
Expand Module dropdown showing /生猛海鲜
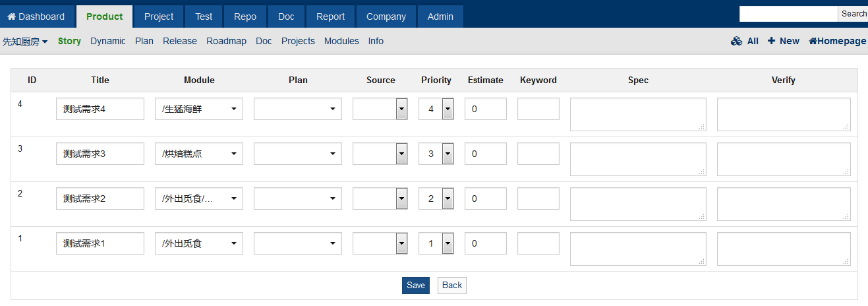point(198,109)
